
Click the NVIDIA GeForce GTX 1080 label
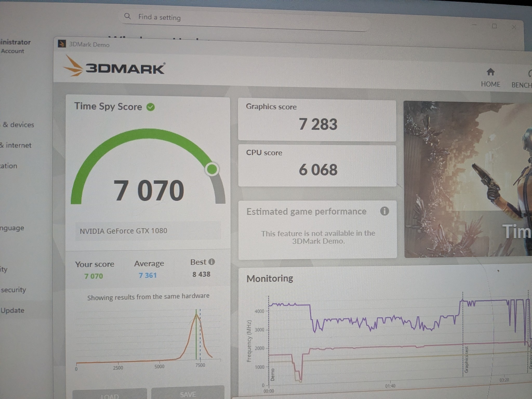pos(123,231)
